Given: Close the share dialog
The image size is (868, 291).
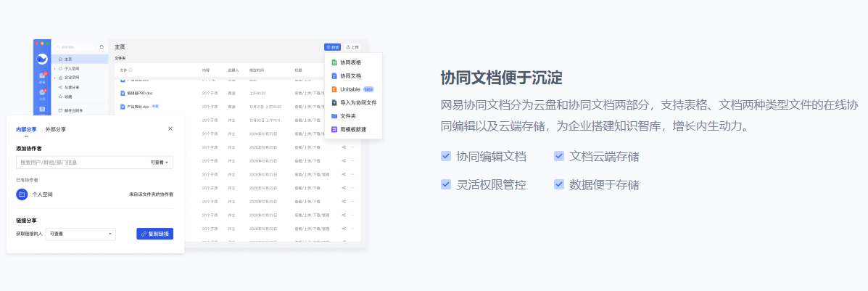Looking at the screenshot, I should coord(170,128).
